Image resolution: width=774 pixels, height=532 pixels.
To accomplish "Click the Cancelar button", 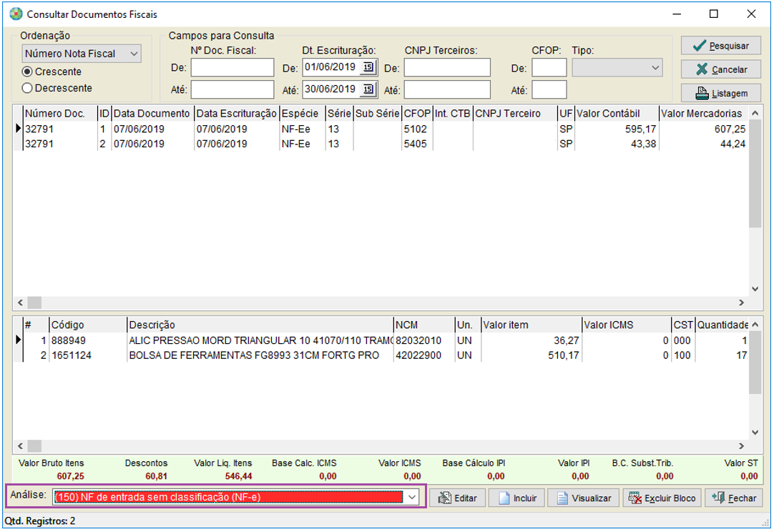I will (720, 69).
